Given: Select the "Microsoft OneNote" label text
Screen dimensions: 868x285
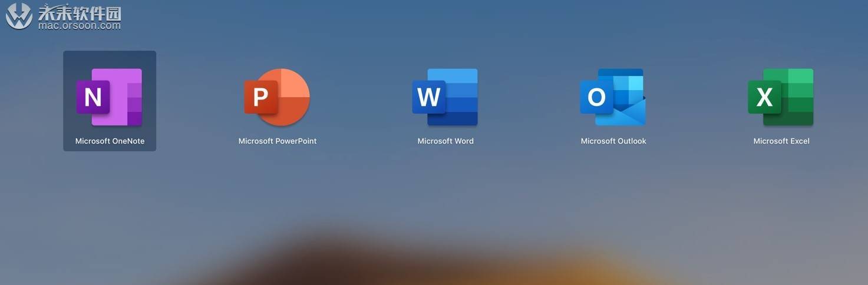Looking at the screenshot, I should point(110,141).
